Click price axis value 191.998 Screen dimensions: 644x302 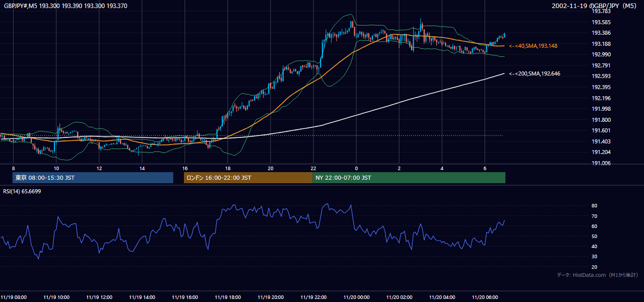pyautogui.click(x=601, y=109)
